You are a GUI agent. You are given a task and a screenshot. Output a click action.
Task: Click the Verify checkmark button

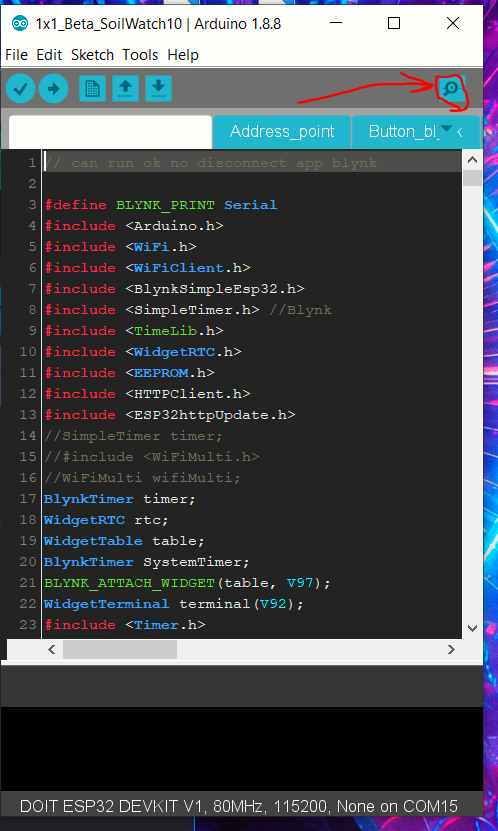21,89
